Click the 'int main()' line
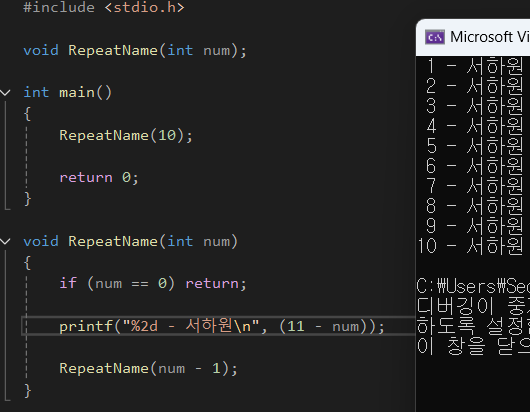This screenshot has height=412, width=530. point(67,93)
